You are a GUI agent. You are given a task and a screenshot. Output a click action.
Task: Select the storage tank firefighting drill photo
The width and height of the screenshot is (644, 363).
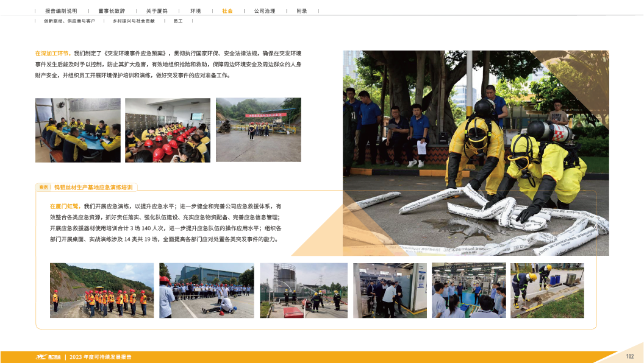303,291
